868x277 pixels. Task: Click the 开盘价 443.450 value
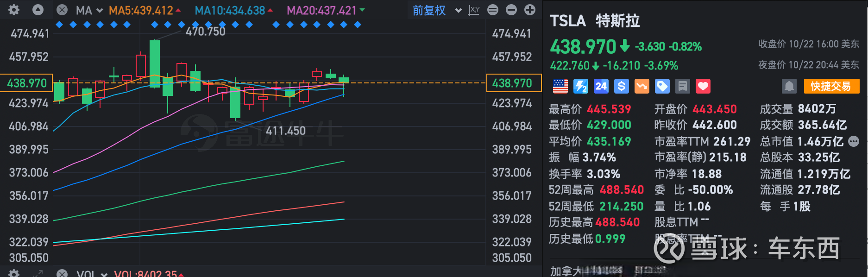(715, 109)
